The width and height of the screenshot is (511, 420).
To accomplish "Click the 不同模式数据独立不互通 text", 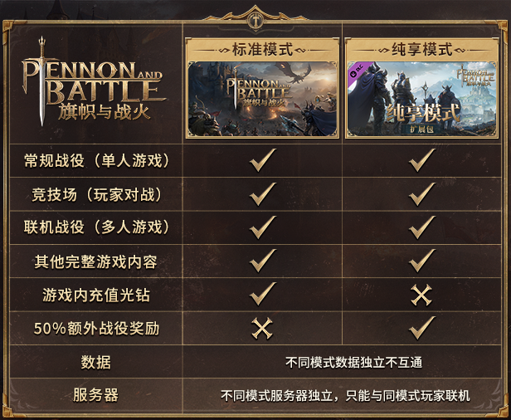I will pyautogui.click(x=353, y=362).
